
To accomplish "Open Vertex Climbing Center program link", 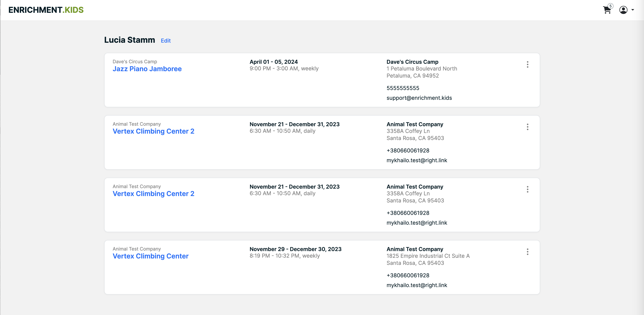I will pyautogui.click(x=150, y=256).
